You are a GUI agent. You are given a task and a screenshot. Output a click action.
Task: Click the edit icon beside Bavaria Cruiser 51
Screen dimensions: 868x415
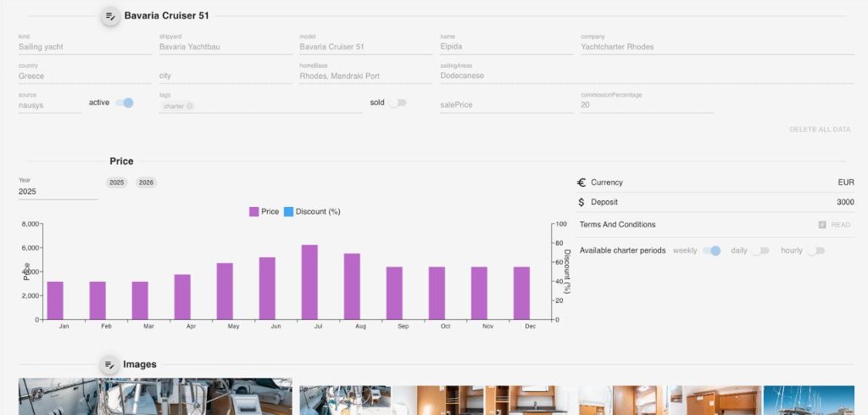[x=110, y=16]
